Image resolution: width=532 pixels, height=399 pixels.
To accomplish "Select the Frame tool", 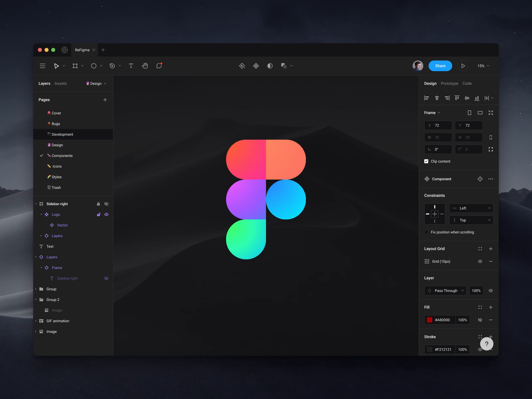I will coord(75,66).
